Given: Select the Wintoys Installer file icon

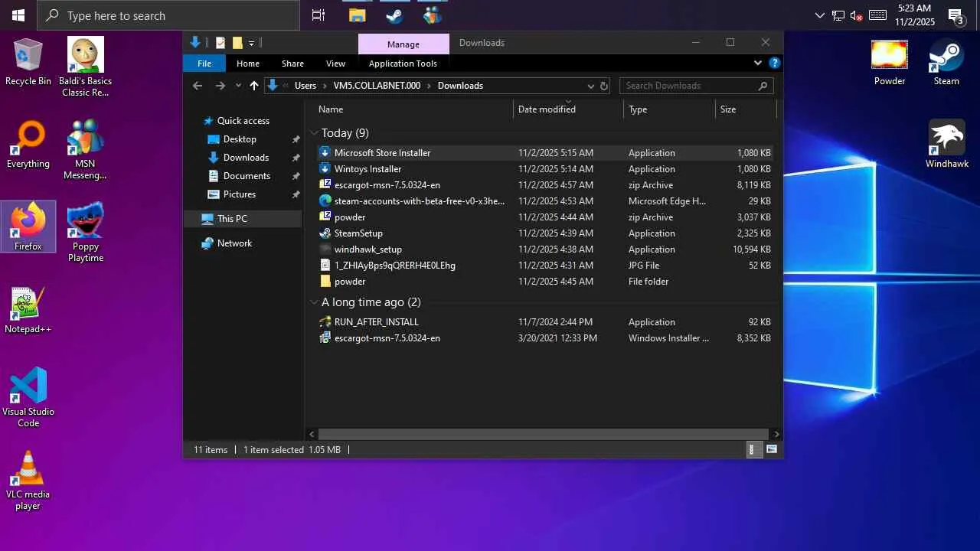Looking at the screenshot, I should point(325,169).
